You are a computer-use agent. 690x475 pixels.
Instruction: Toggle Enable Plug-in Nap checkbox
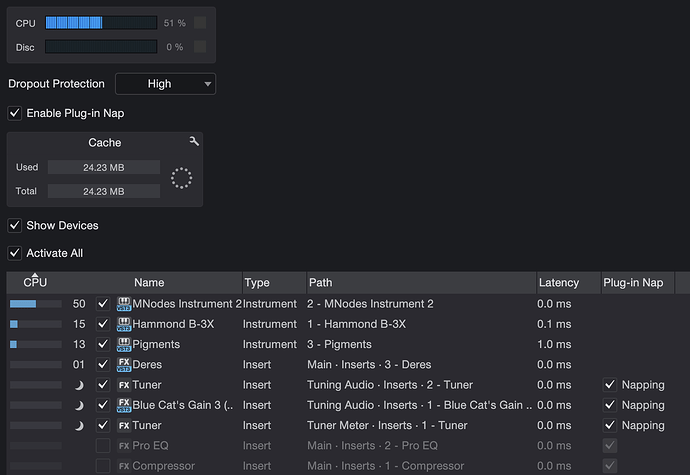15,113
